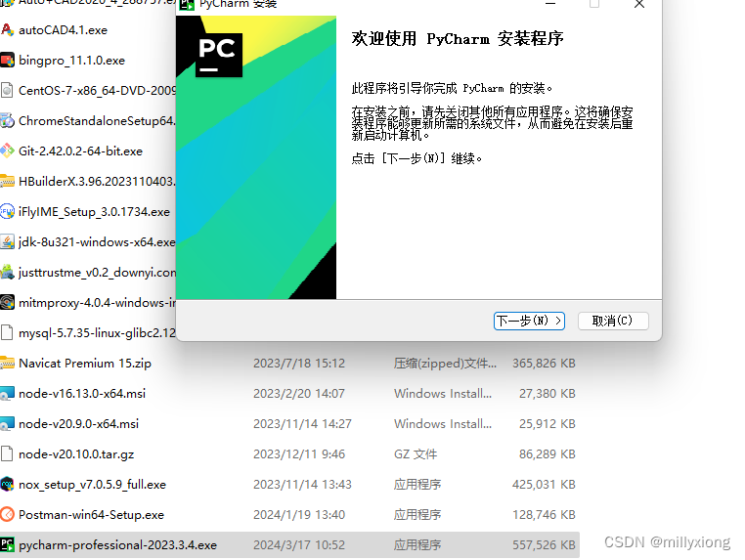Select the node-v20.9.0-x64.msi icon
Screen dimensions: 745x560
(x=7, y=424)
